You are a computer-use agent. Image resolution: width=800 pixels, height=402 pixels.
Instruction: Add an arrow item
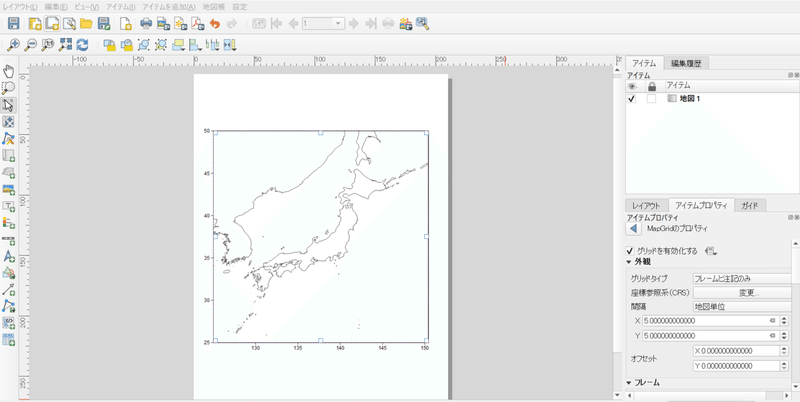(x=9, y=289)
